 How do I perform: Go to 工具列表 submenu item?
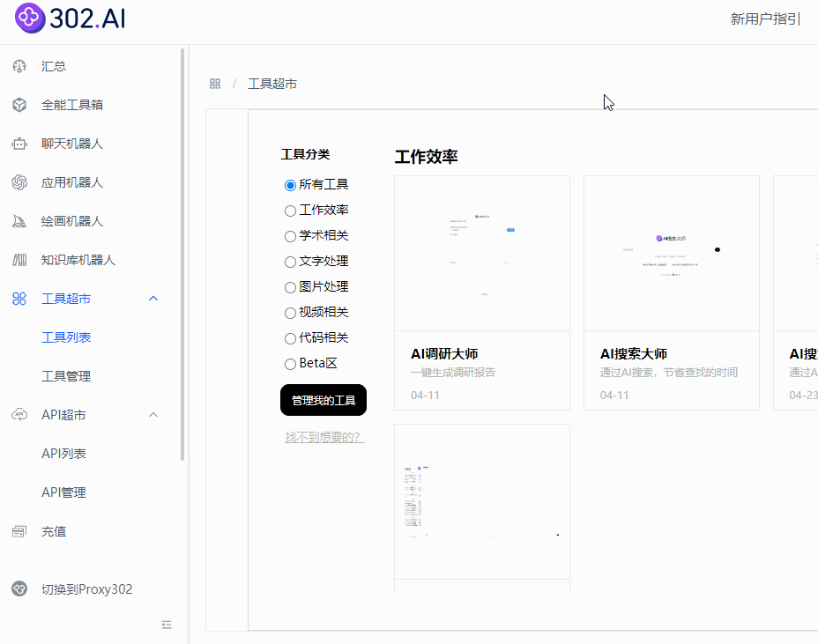coord(66,337)
